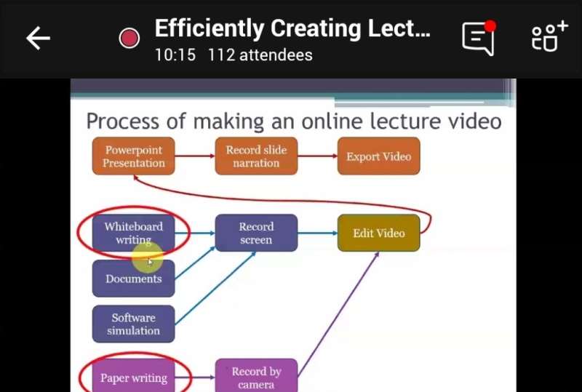Select the 'Software simulation' box
This screenshot has width=582, height=392.
(x=133, y=324)
